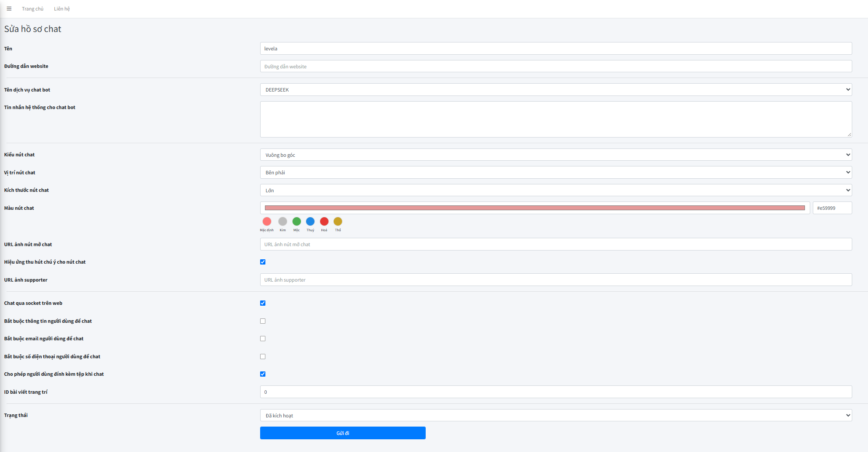Click the resize handle of the system message textarea

pyautogui.click(x=849, y=134)
